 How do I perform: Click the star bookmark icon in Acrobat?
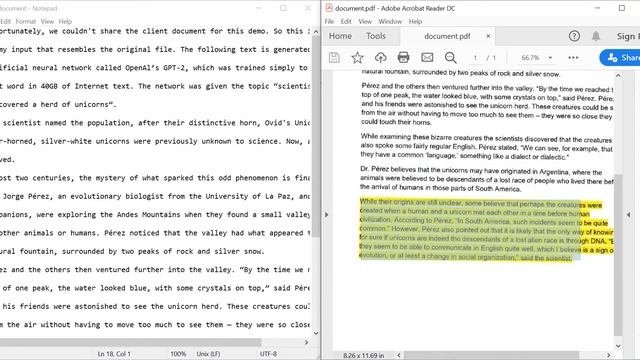pos(357,58)
